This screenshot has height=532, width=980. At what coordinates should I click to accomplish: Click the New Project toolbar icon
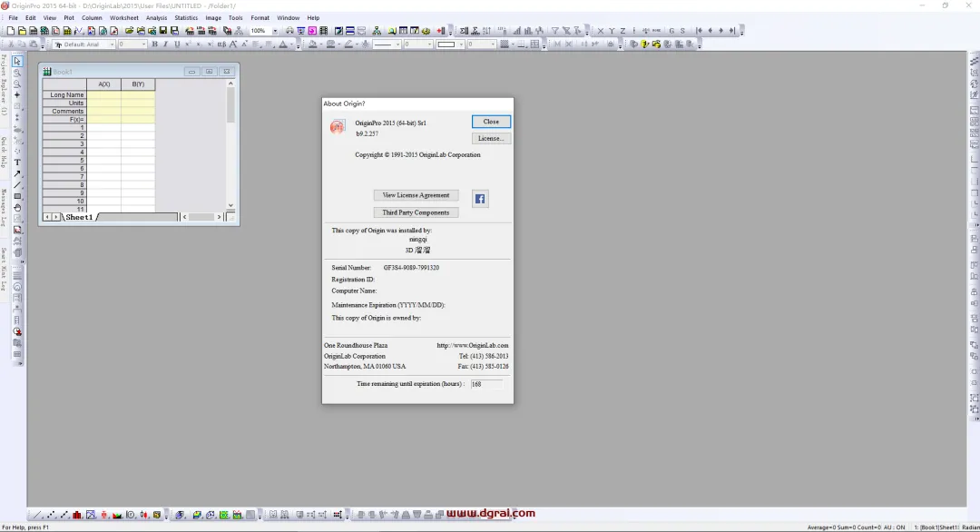pos(11,31)
